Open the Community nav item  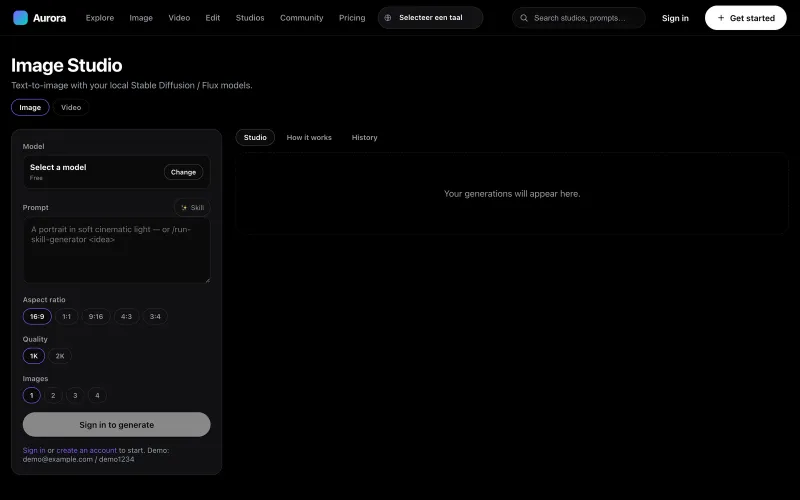click(x=302, y=18)
